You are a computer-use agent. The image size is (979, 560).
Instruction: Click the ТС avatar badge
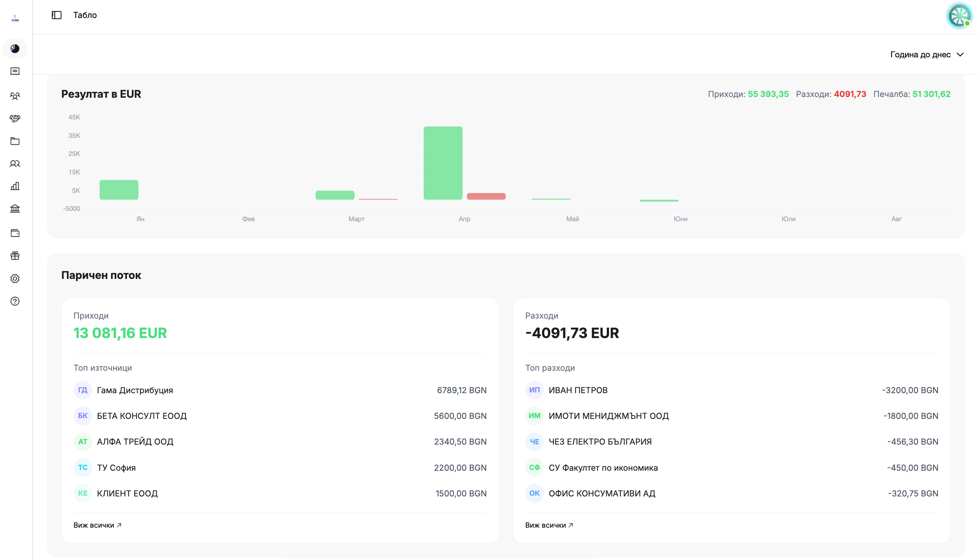(83, 468)
